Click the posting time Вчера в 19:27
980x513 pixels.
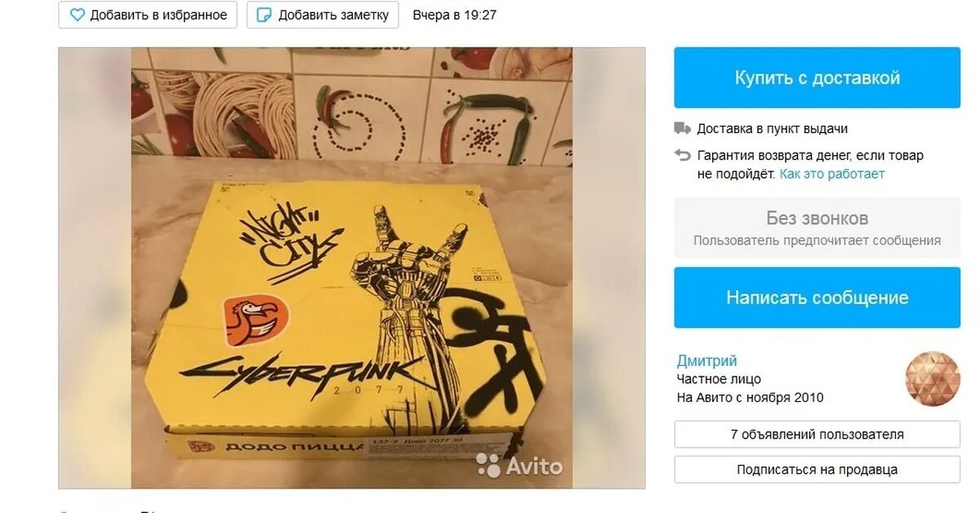454,15
